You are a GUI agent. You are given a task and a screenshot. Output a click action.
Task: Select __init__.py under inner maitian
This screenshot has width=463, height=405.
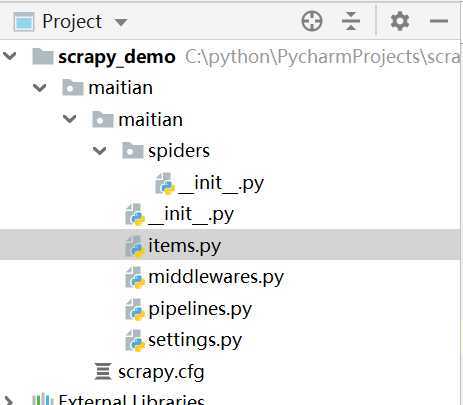pos(191,214)
